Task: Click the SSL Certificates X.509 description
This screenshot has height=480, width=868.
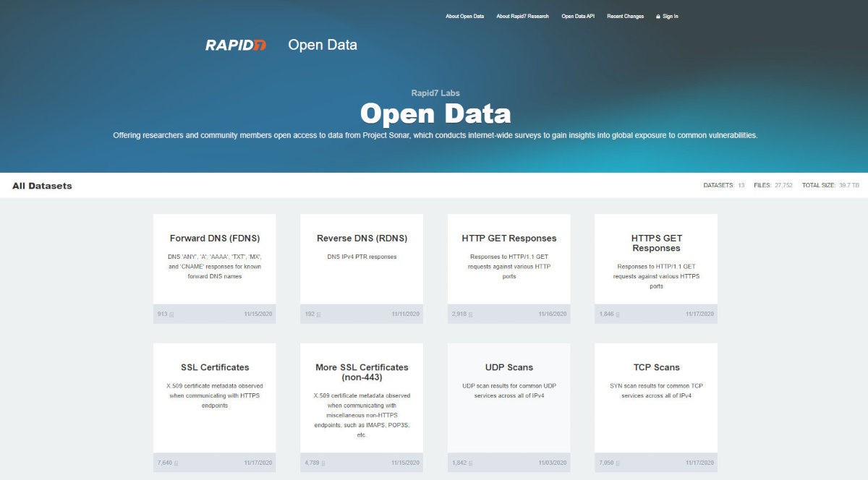Action: (215, 395)
